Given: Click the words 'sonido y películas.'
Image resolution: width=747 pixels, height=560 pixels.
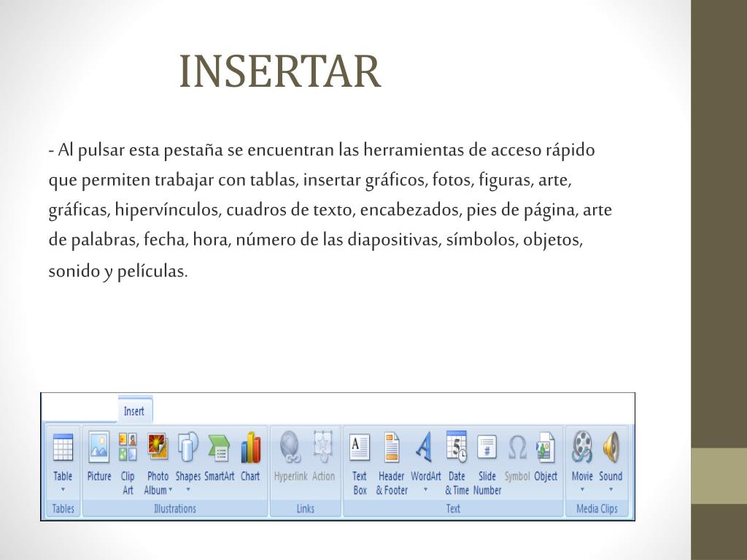Looking at the screenshot, I should click(x=118, y=271).
